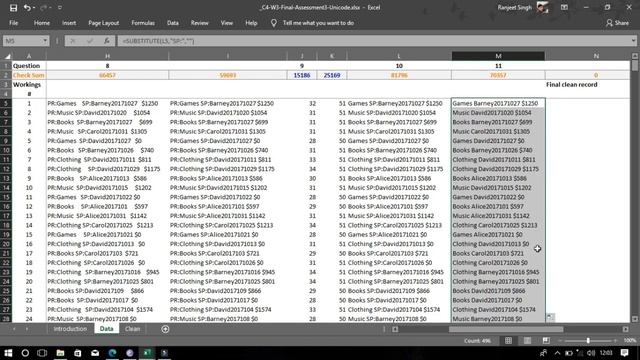Click the zoom slider handle

tap(588, 340)
